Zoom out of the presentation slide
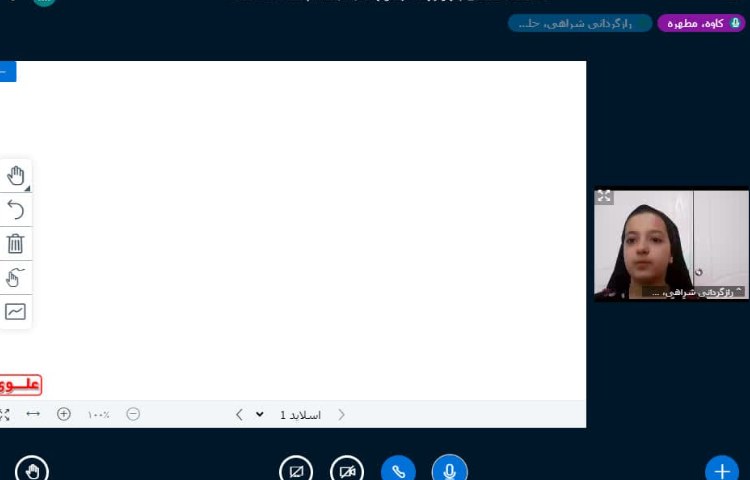 coord(133,414)
